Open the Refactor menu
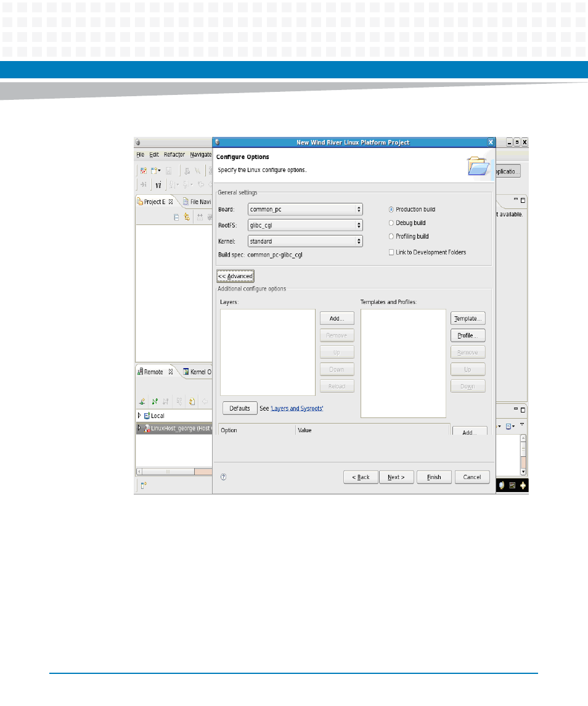Image resolution: width=588 pixels, height=706 pixels. pos(174,154)
